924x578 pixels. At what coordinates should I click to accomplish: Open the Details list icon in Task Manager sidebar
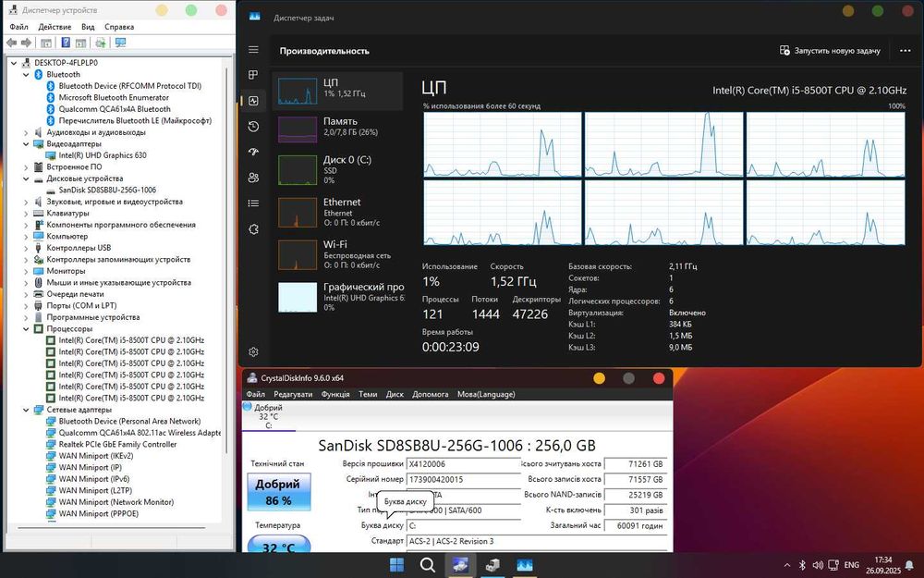(253, 203)
